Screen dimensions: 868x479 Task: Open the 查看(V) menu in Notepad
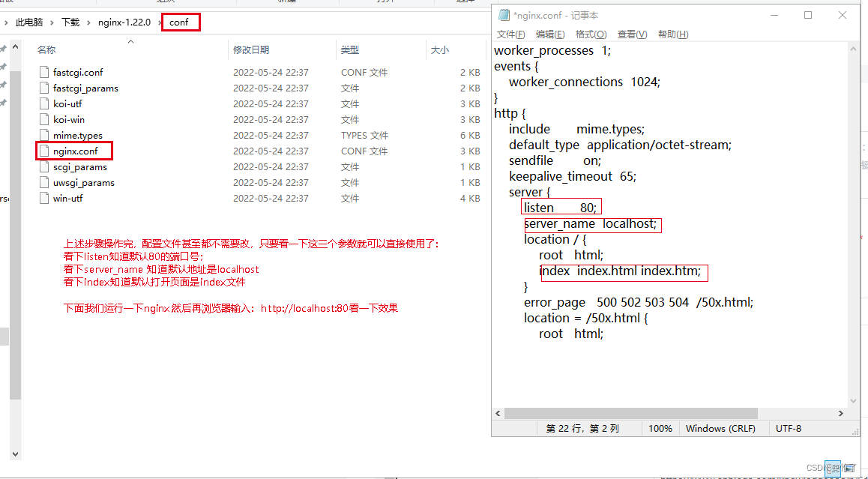[632, 34]
